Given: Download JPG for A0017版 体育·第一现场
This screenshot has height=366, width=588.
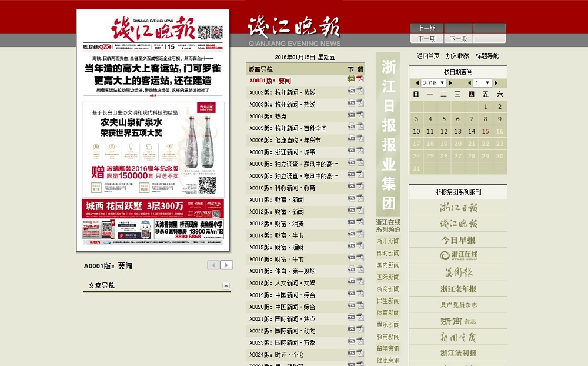Looking at the screenshot, I should [x=351, y=269].
